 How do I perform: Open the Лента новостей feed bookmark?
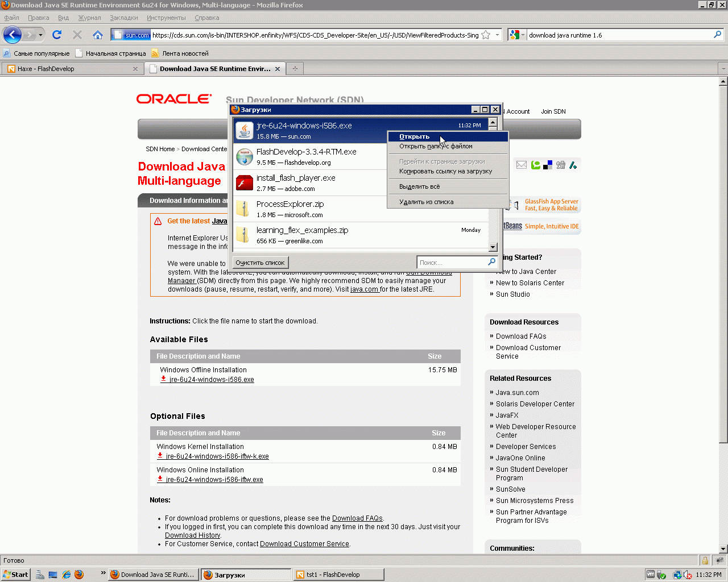click(x=180, y=53)
